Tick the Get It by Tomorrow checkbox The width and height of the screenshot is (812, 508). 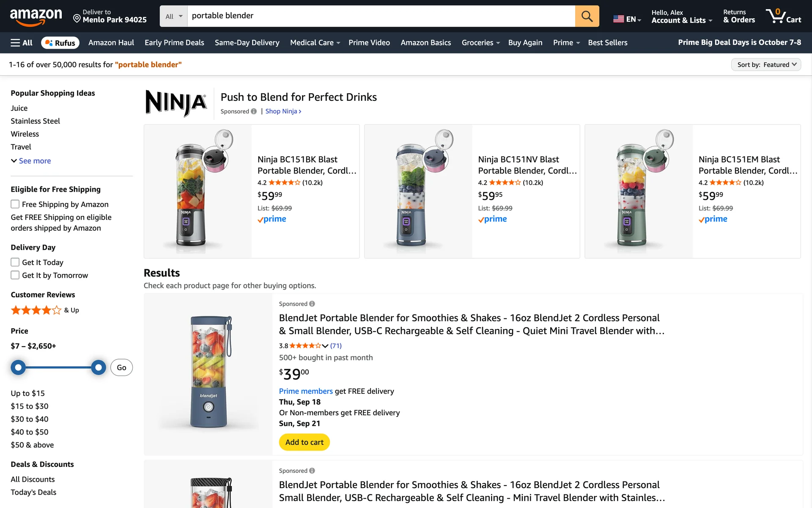pyautogui.click(x=15, y=275)
